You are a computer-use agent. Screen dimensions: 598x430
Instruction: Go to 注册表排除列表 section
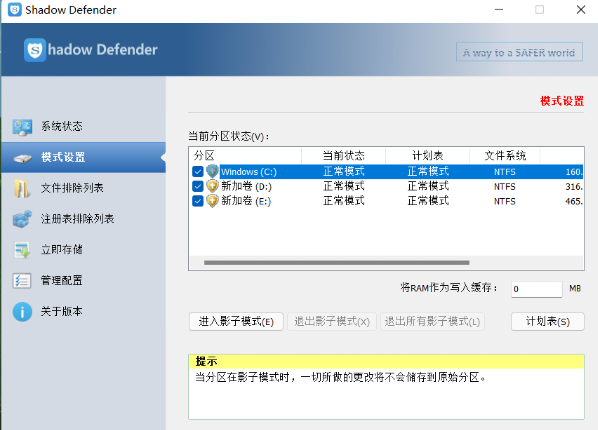click(84, 219)
